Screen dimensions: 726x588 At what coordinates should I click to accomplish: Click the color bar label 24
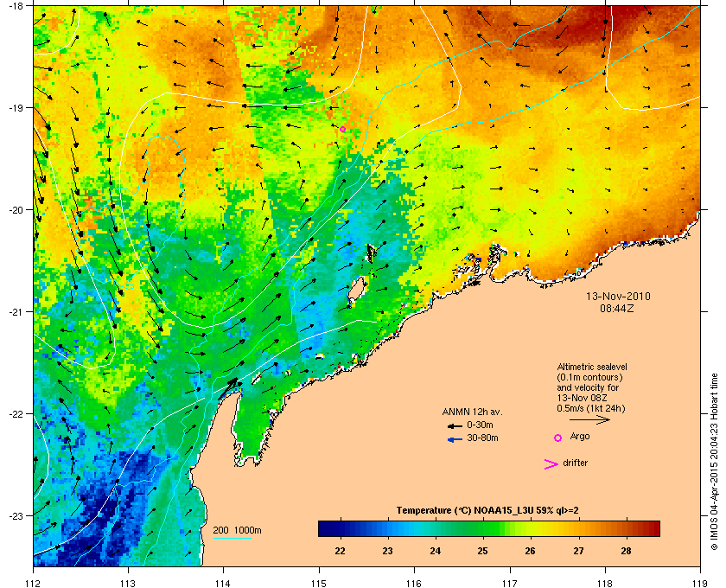(436, 551)
